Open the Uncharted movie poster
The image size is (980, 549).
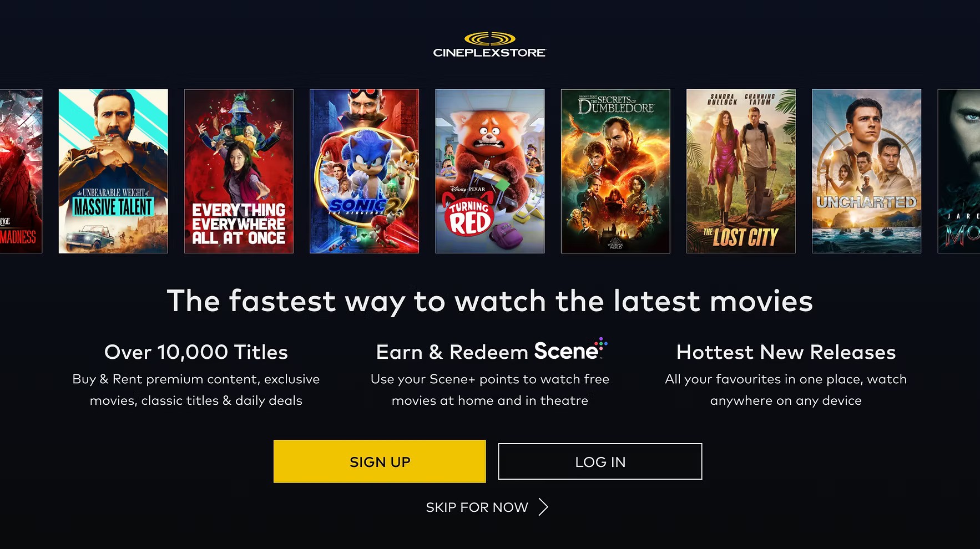point(866,171)
